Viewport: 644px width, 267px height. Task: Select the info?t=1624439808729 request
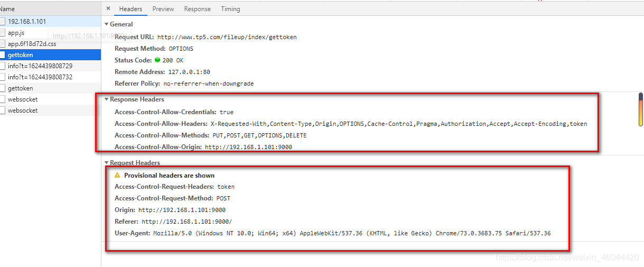[50, 66]
